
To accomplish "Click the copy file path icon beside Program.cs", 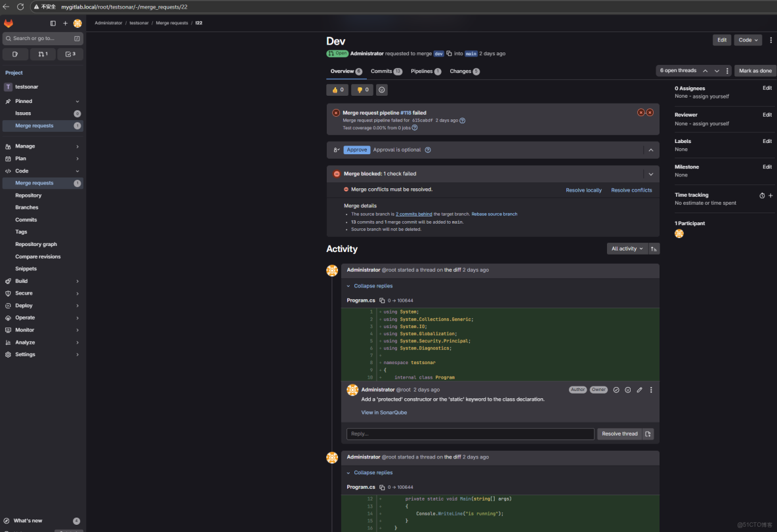I will coord(383,300).
